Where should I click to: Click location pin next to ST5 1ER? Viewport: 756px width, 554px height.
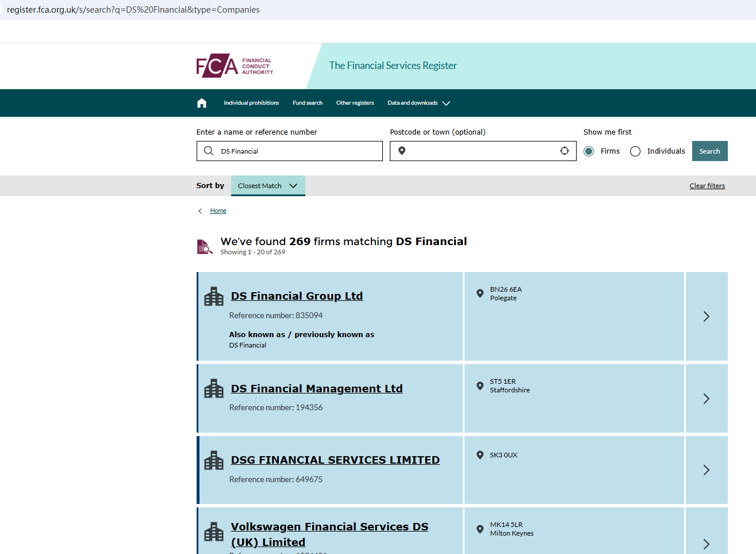point(480,385)
